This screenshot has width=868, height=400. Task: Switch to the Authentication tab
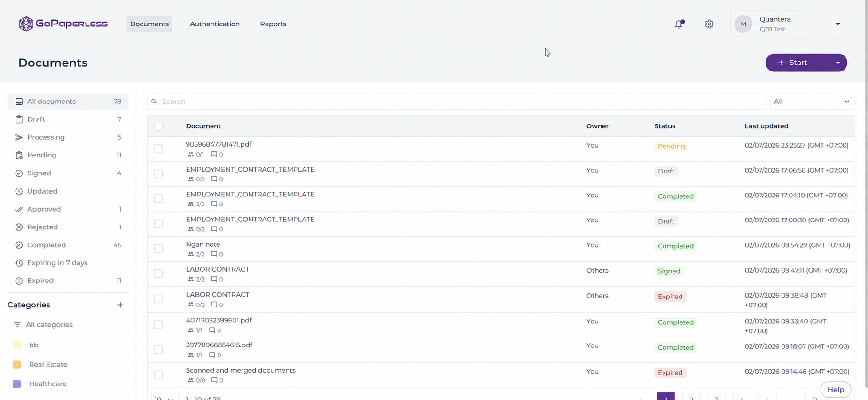pos(215,24)
